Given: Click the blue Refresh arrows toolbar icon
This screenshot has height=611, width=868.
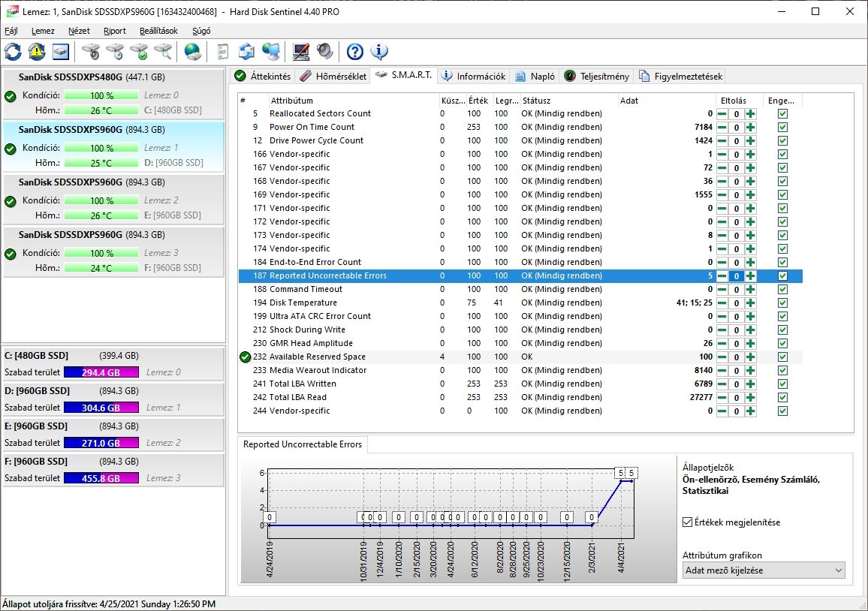Looking at the screenshot, I should point(14,52).
